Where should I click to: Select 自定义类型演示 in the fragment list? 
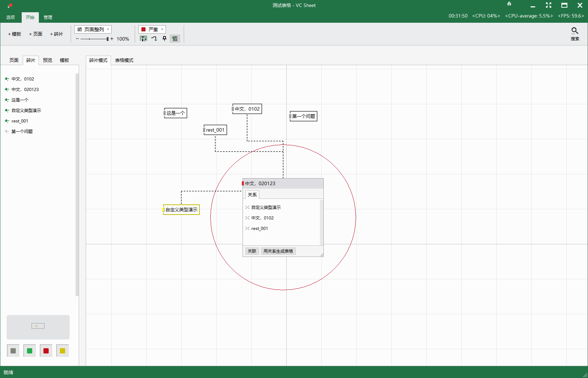pyautogui.click(x=26, y=111)
